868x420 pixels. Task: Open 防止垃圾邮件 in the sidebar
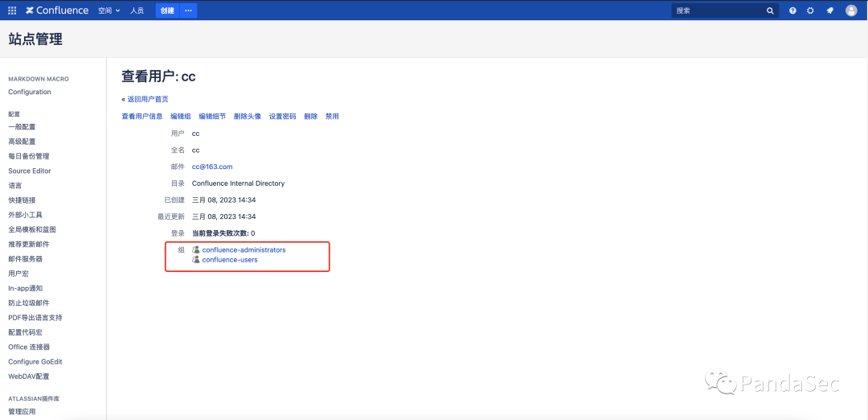29,303
